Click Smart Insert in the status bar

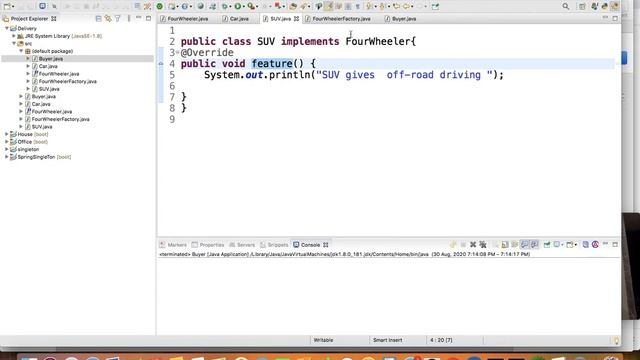click(x=387, y=340)
